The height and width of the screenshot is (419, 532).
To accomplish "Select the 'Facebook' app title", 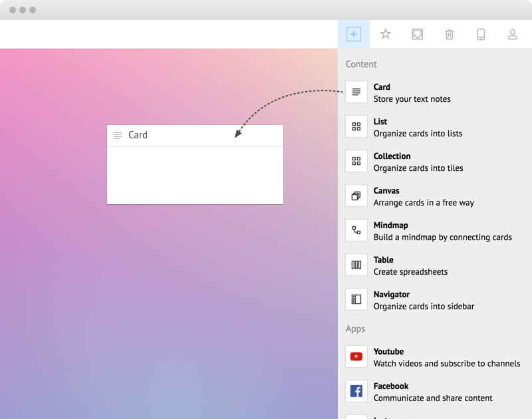I will pyautogui.click(x=391, y=386).
